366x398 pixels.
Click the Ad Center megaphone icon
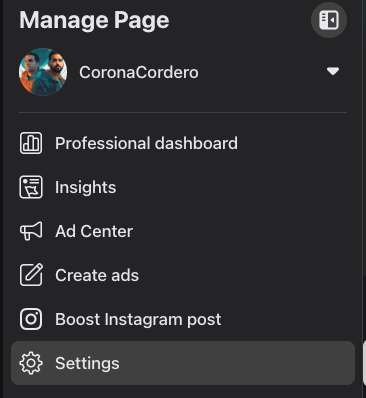click(31, 231)
